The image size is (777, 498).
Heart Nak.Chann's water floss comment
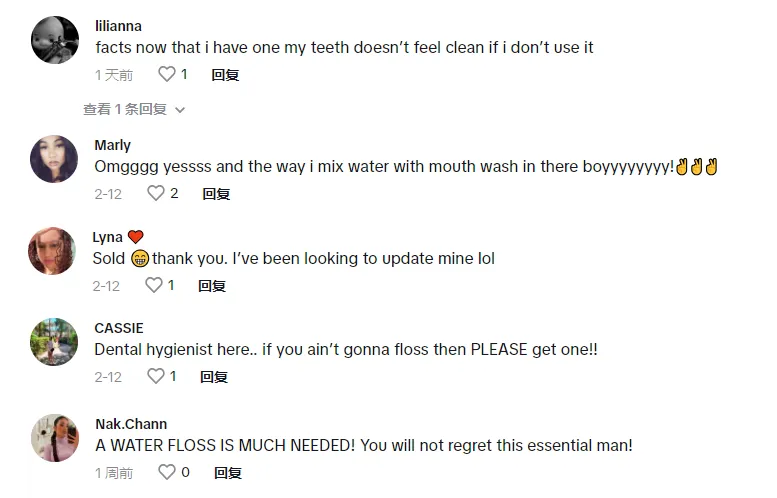pos(166,472)
